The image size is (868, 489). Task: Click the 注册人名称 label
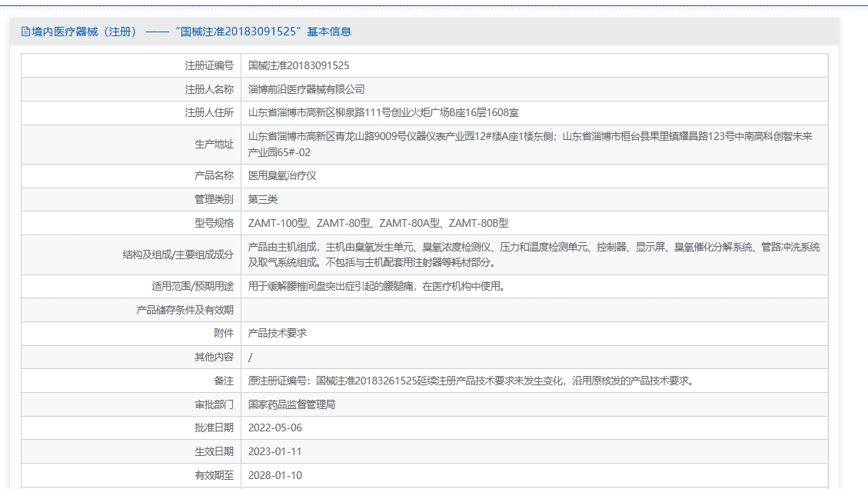coord(209,89)
